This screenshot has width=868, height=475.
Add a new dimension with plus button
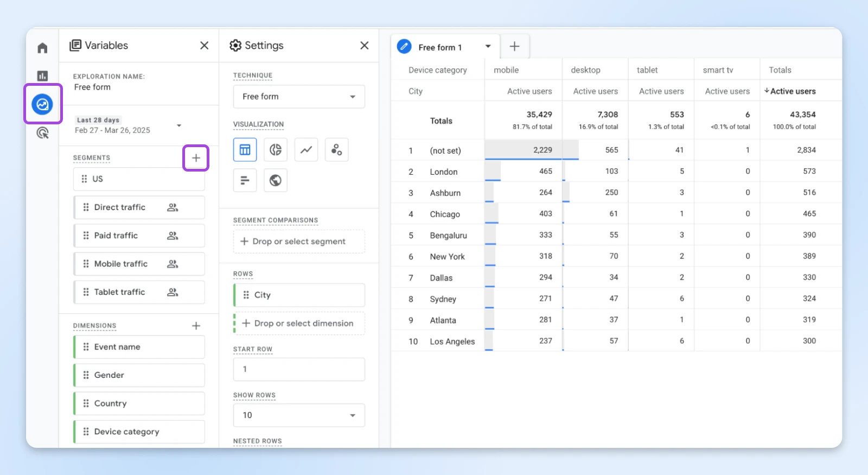click(196, 326)
